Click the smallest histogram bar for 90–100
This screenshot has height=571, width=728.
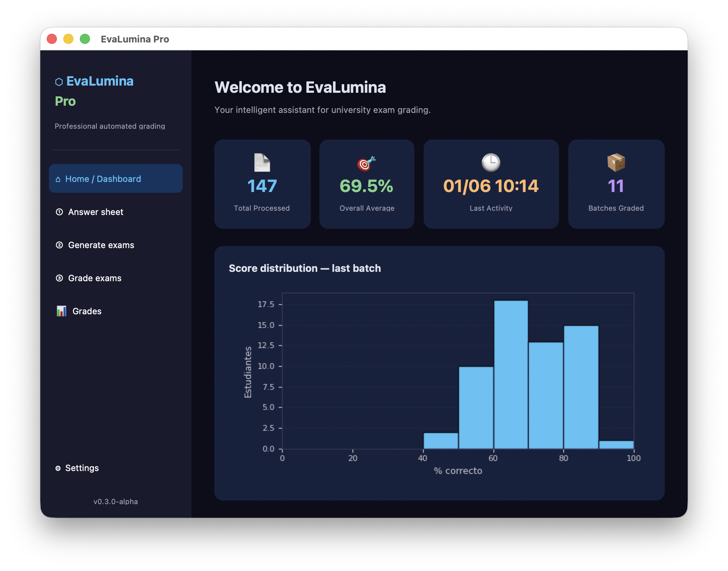(x=616, y=445)
